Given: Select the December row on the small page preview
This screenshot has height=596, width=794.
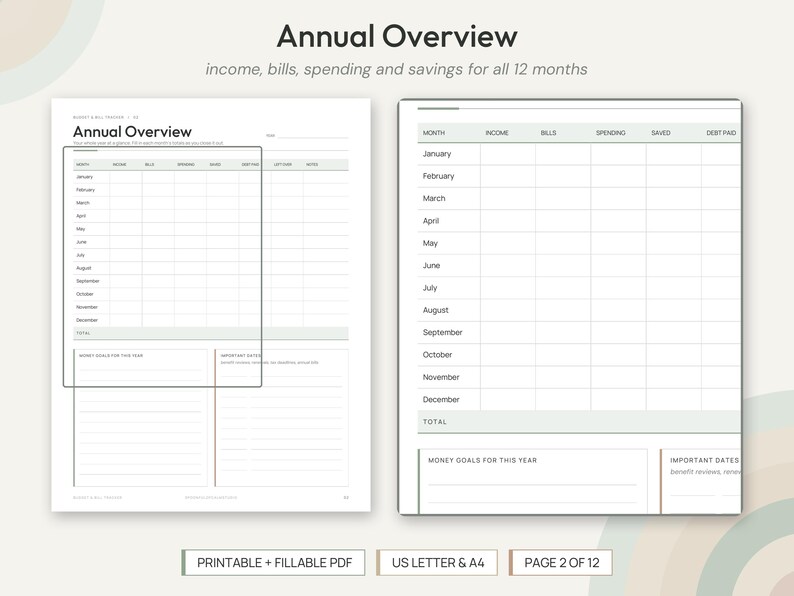Looking at the screenshot, I should 211,320.
